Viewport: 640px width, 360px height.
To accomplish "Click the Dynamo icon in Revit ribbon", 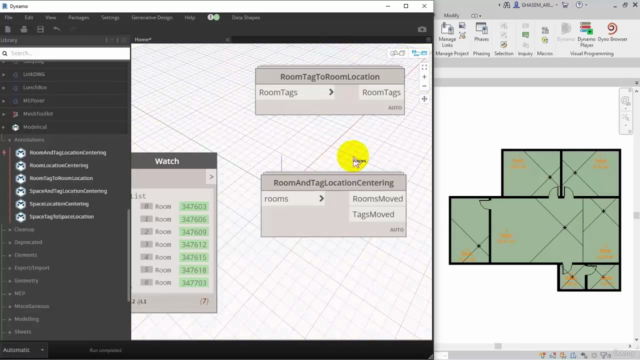I will point(566,32).
